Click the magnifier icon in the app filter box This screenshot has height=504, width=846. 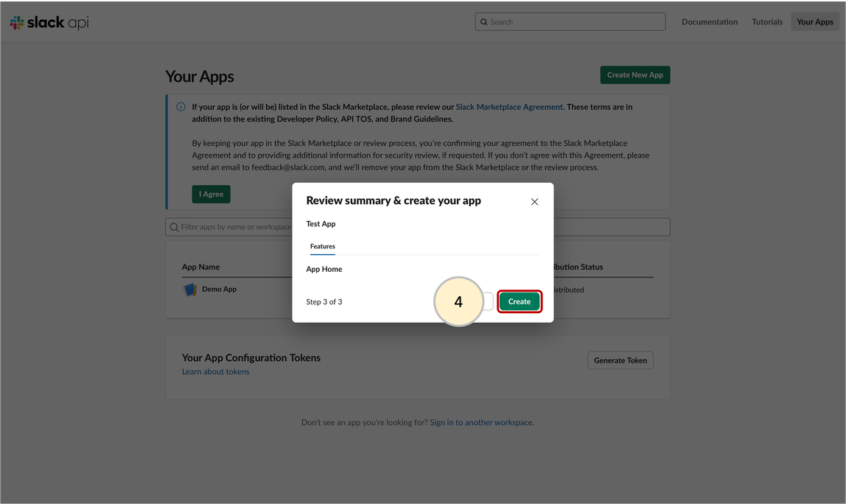click(174, 227)
